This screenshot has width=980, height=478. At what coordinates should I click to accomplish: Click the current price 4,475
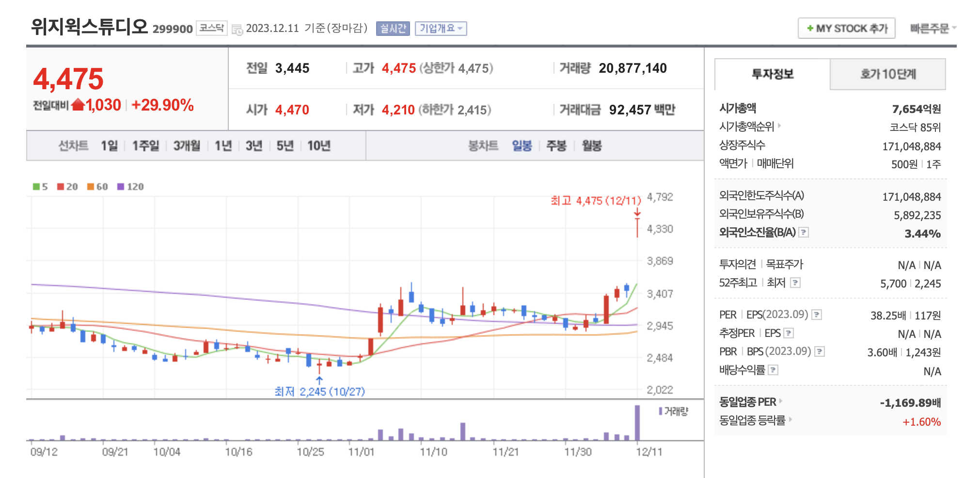click(x=68, y=79)
